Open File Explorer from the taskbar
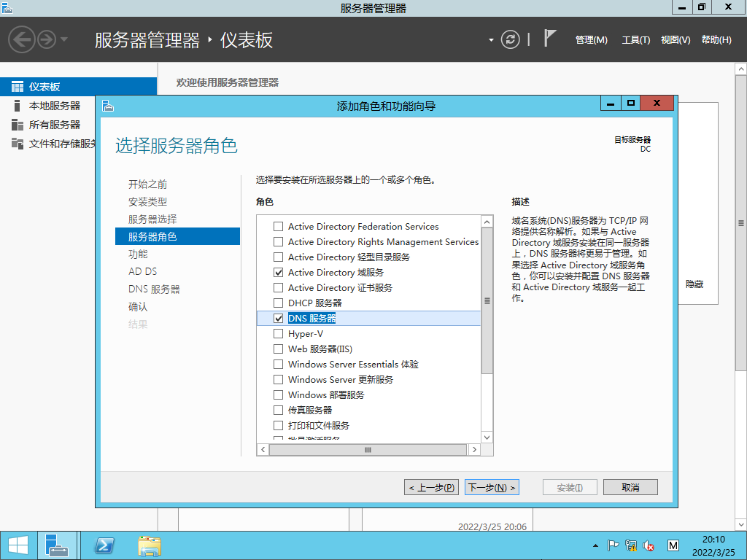The height and width of the screenshot is (560, 747). pyautogui.click(x=150, y=545)
